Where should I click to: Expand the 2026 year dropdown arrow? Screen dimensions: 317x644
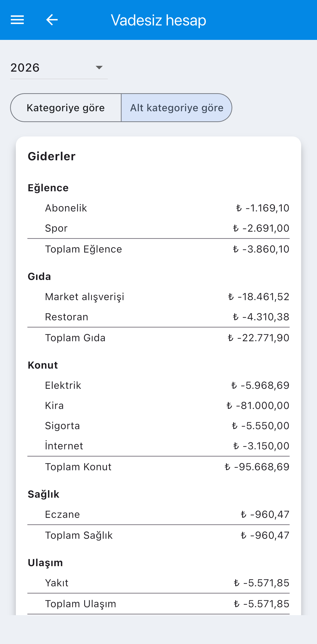tap(99, 68)
